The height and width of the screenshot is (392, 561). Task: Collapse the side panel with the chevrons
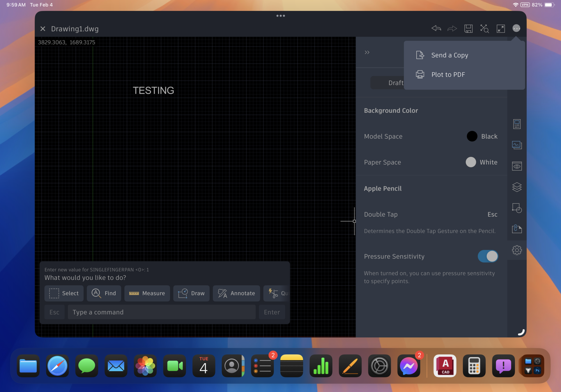pos(367,52)
